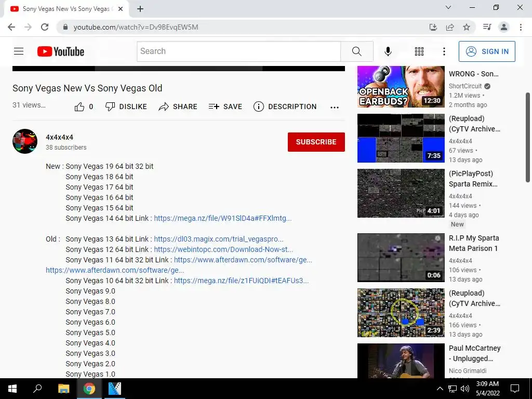Open YouTube apps grid icon
The image size is (532, 399).
(419, 51)
